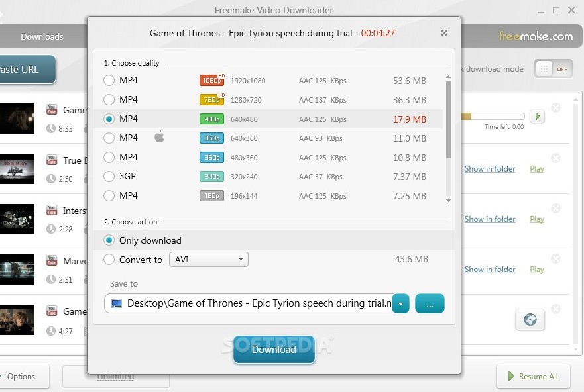The width and height of the screenshot is (584, 392).
Task: Select the MP4 480x360 radio button
Action: click(x=109, y=158)
